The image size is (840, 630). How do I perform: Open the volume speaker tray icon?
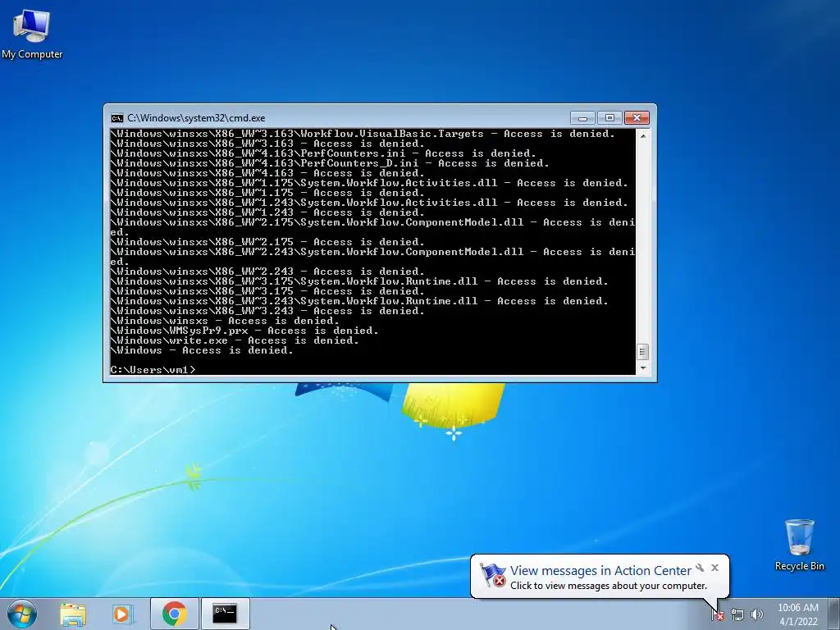pos(756,615)
